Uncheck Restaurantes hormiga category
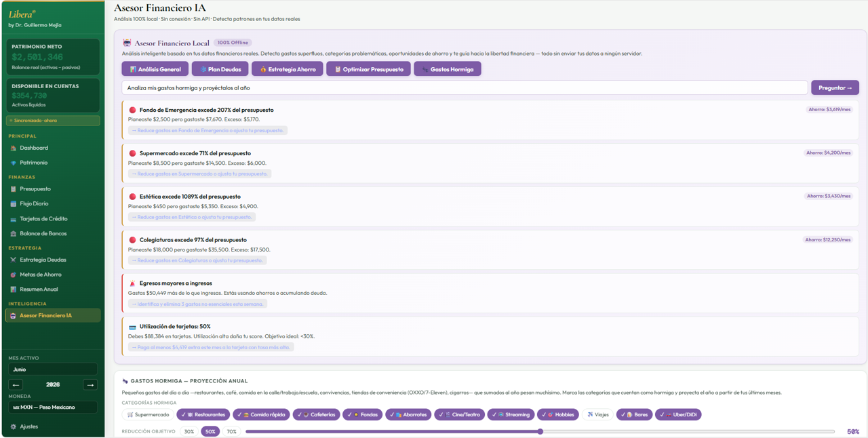This screenshot has width=868, height=438. [203, 414]
